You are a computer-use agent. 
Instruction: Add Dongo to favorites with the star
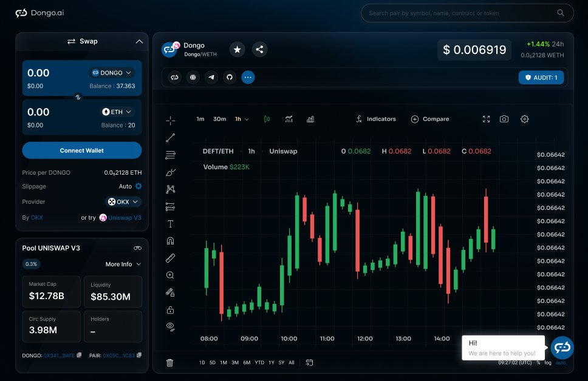(237, 50)
